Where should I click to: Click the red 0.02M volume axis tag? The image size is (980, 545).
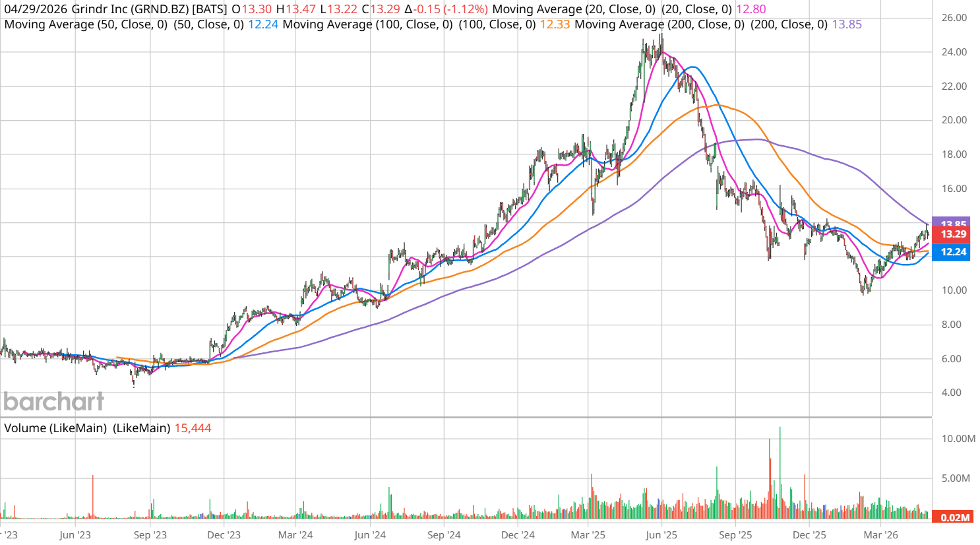pyautogui.click(x=954, y=517)
